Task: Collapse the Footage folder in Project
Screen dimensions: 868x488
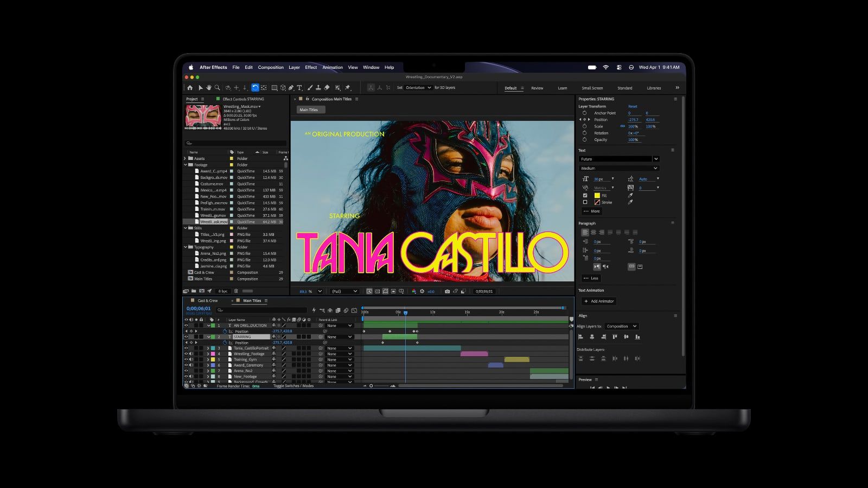Action: click(186, 165)
